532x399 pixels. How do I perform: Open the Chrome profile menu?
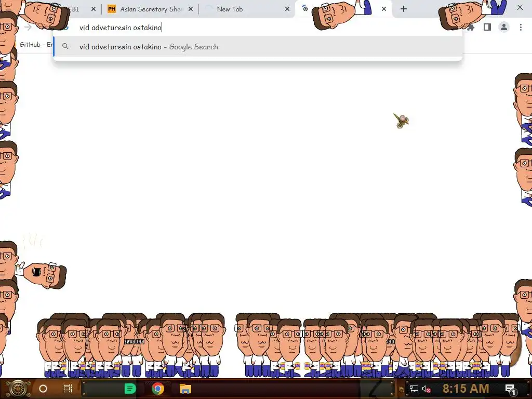pos(504,27)
